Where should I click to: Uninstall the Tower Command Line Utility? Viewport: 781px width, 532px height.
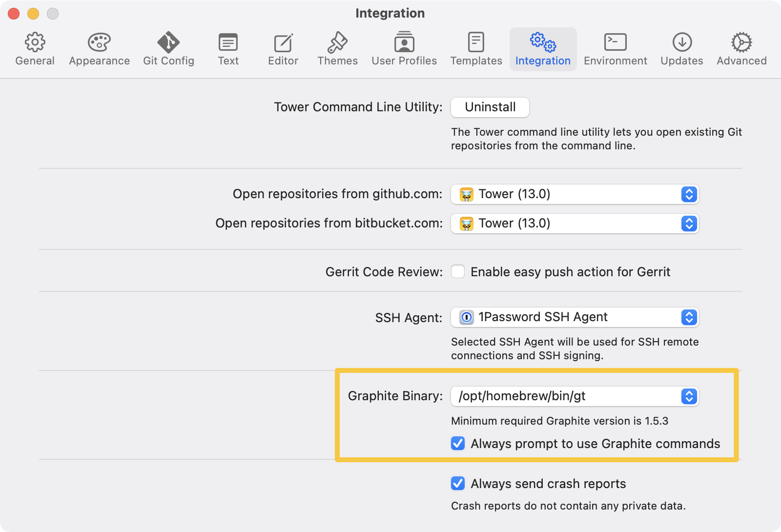[490, 107]
